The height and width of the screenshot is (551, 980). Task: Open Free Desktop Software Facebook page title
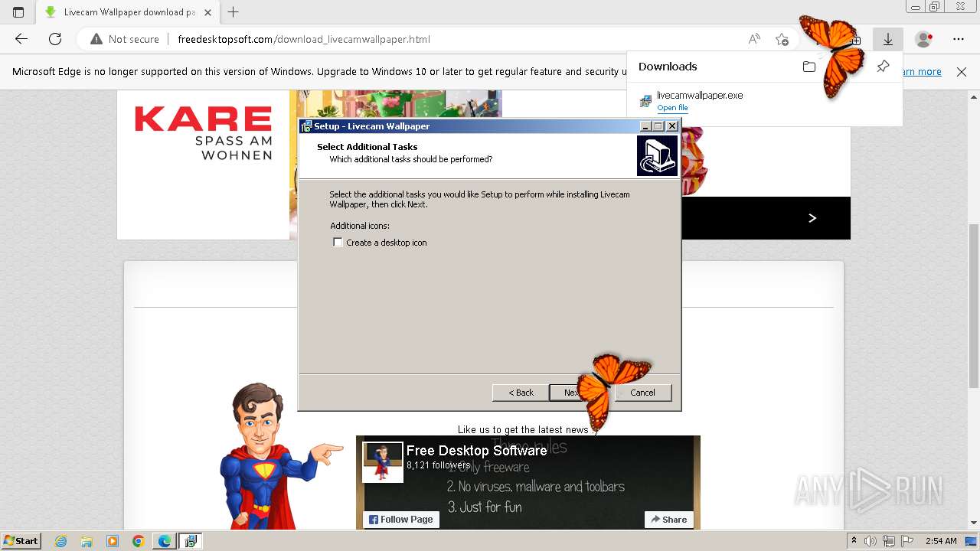[x=476, y=451]
